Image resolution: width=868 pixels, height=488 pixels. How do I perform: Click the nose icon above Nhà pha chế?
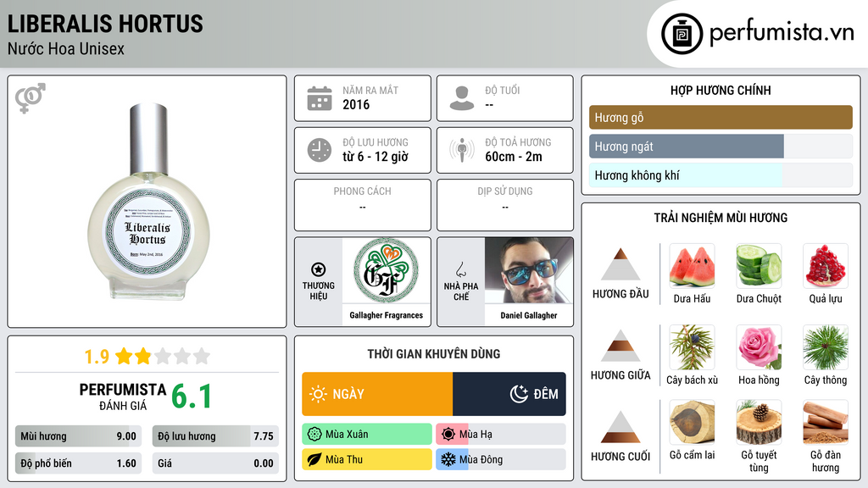tap(460, 269)
